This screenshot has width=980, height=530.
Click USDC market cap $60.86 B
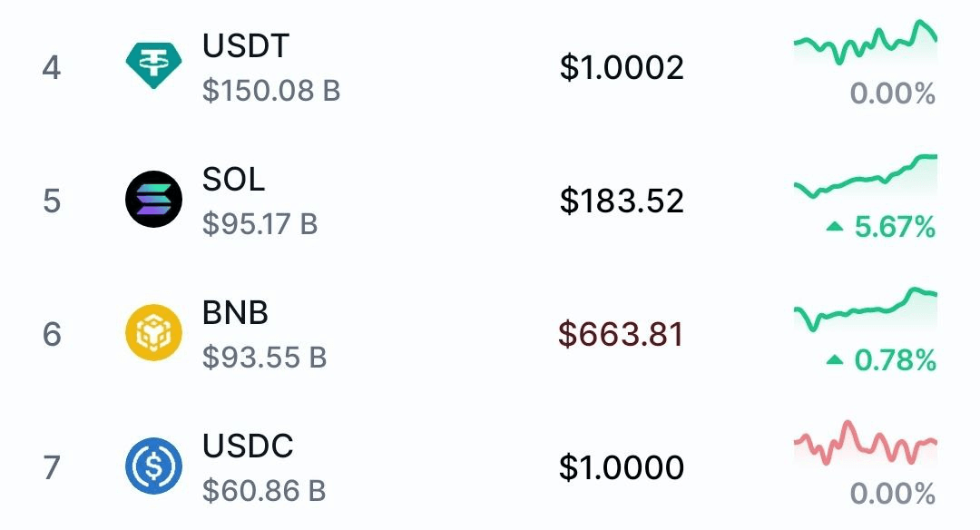pyautogui.click(x=264, y=491)
